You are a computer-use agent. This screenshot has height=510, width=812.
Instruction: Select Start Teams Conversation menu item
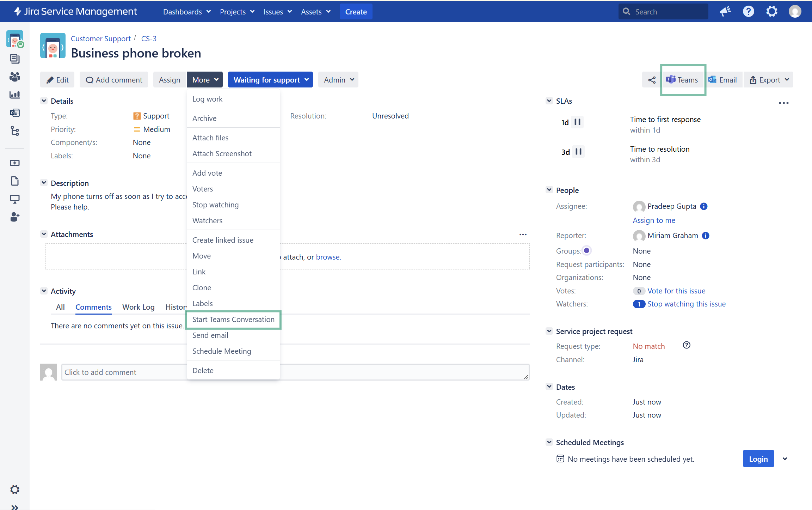click(233, 320)
